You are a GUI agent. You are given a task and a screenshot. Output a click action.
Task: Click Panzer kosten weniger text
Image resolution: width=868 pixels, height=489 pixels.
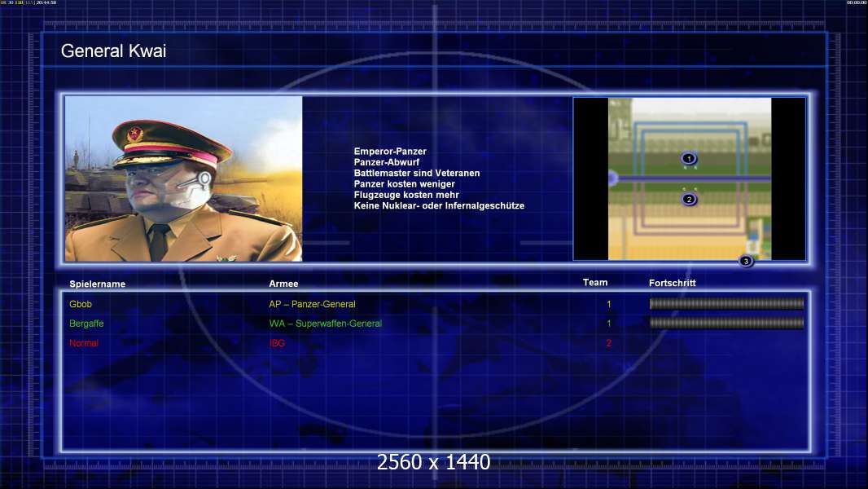pos(404,184)
